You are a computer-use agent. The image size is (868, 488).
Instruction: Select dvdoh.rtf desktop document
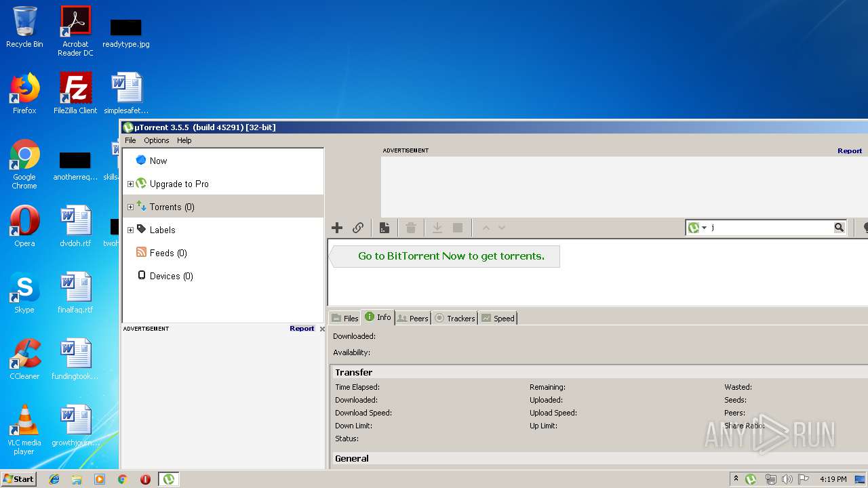[x=75, y=226]
